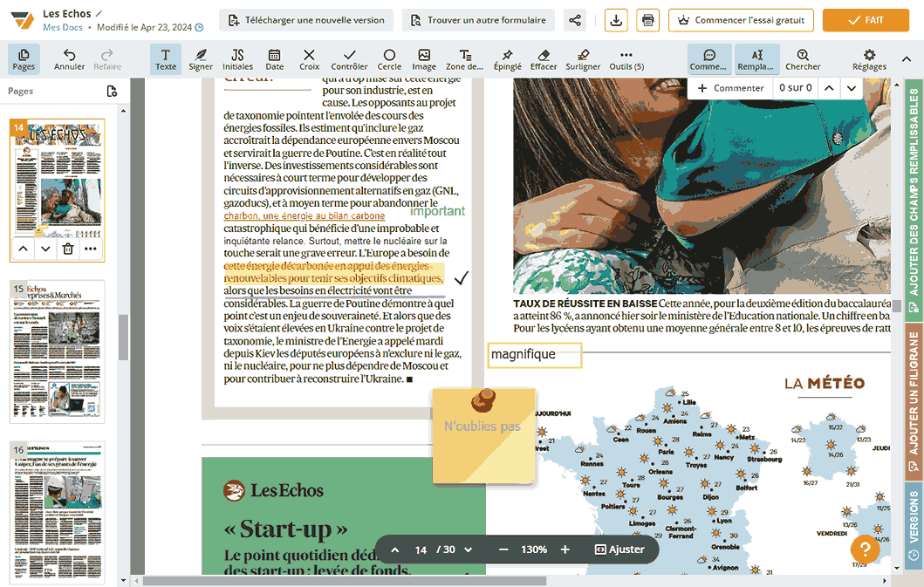Click the add page icon in Pages panel
The width and height of the screenshot is (924, 587).
coord(112,92)
